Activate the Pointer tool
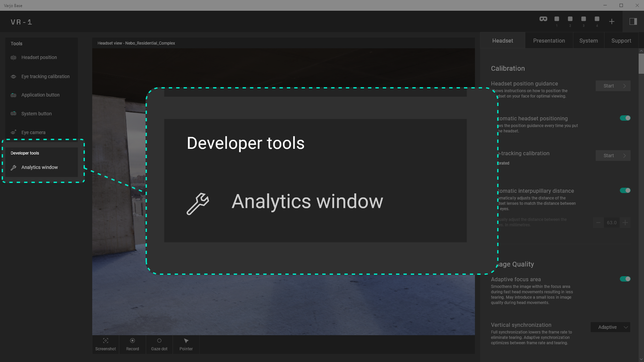Viewport: 644px width, 362px height. click(x=186, y=344)
